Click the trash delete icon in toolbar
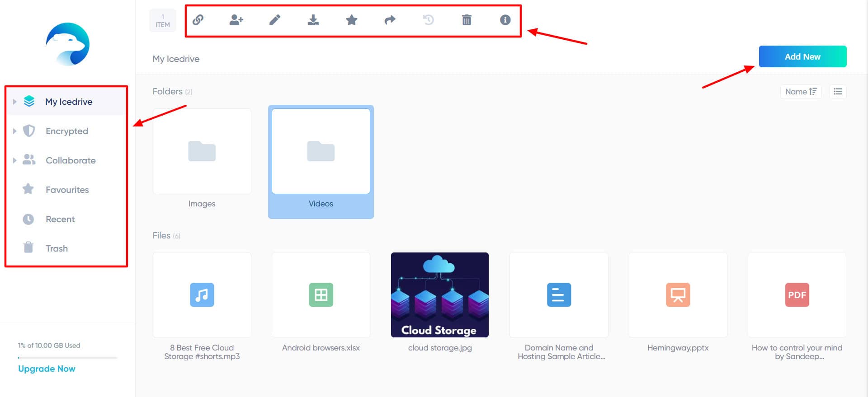 [467, 20]
